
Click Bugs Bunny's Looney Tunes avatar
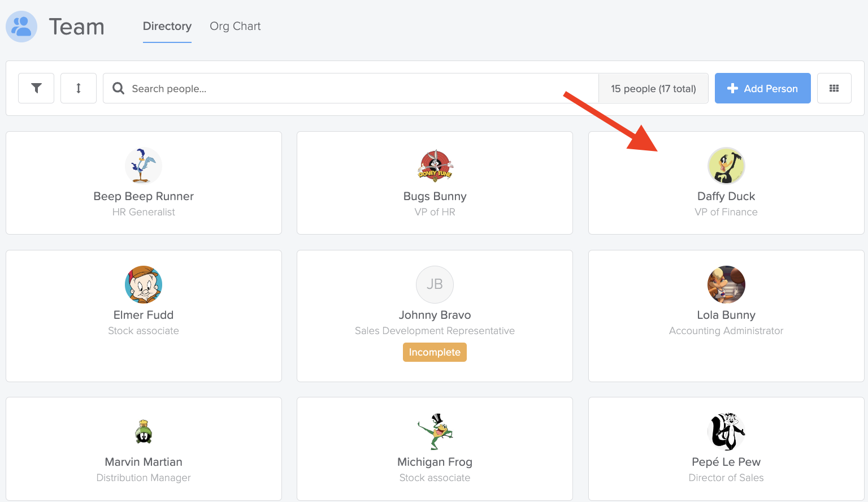435,166
